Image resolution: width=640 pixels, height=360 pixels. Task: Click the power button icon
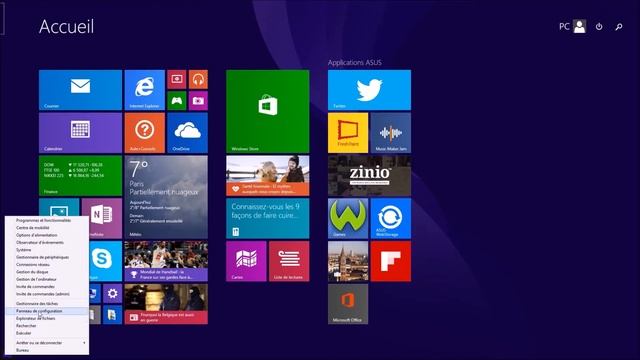tap(599, 27)
